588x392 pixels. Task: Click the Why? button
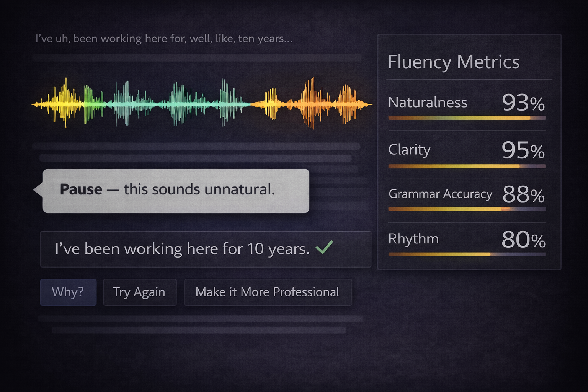68,292
